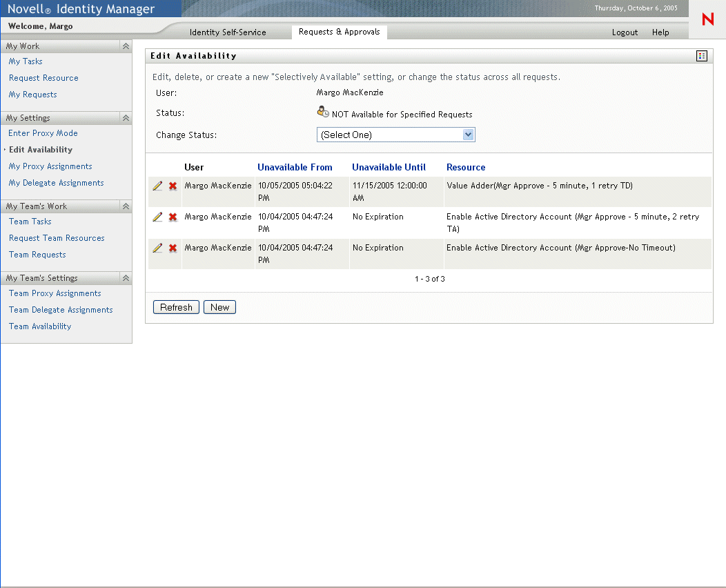Viewport: 726px width, 588px height.
Task: Collapse the My Team's Work section
Action: click(x=126, y=206)
